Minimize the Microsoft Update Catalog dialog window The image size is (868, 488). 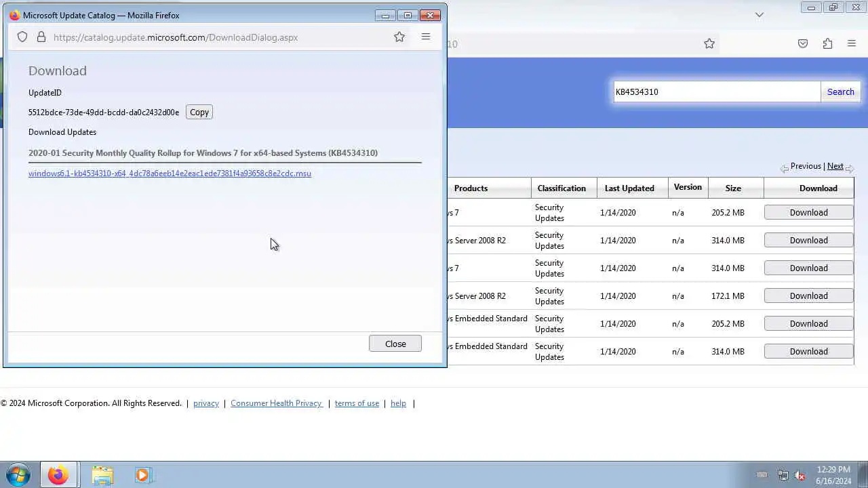pyautogui.click(x=385, y=15)
